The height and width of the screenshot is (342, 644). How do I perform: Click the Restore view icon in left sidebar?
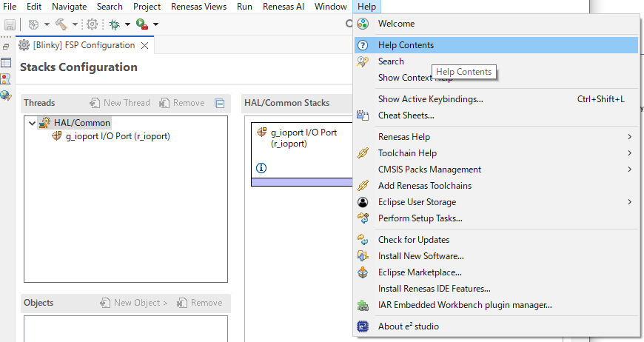(x=6, y=47)
